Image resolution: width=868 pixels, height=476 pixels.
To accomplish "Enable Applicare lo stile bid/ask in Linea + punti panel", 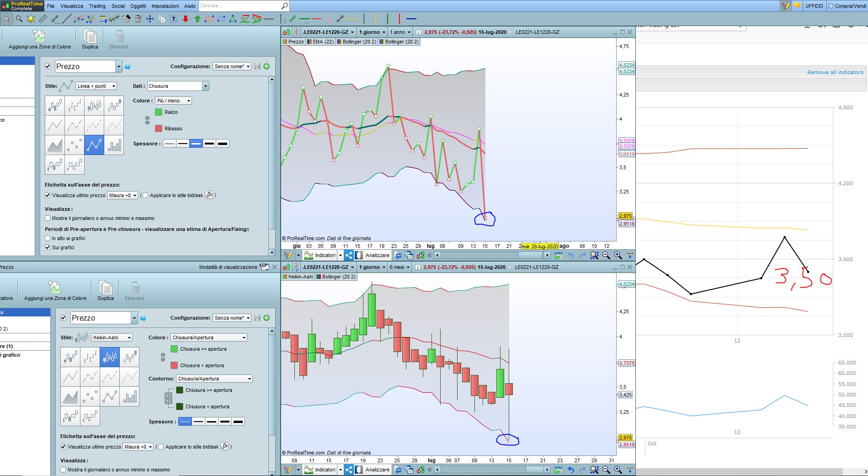I will coord(145,195).
